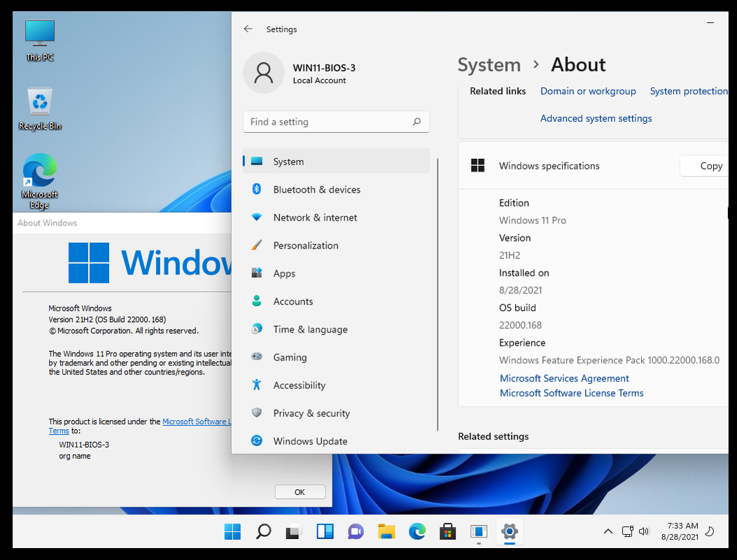Open Time & language settings
The height and width of the screenshot is (560, 737).
point(336,329)
